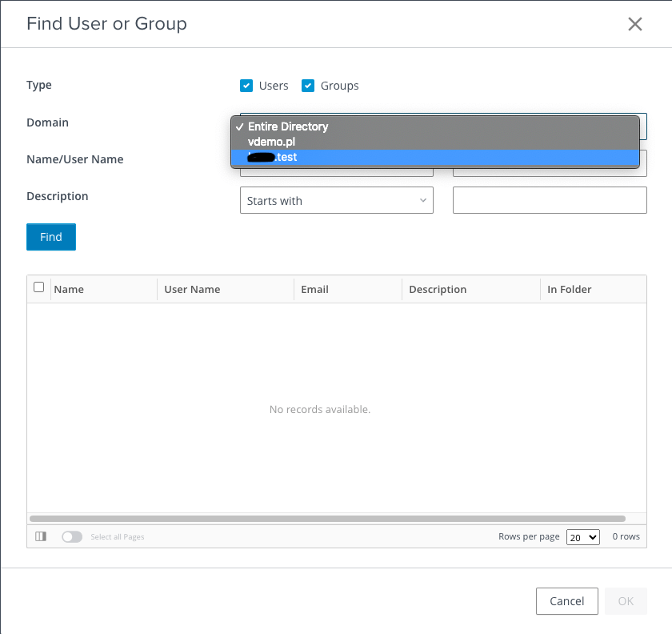Expand the Description 'Starts with' dropdown
The height and width of the screenshot is (634, 672).
point(336,201)
